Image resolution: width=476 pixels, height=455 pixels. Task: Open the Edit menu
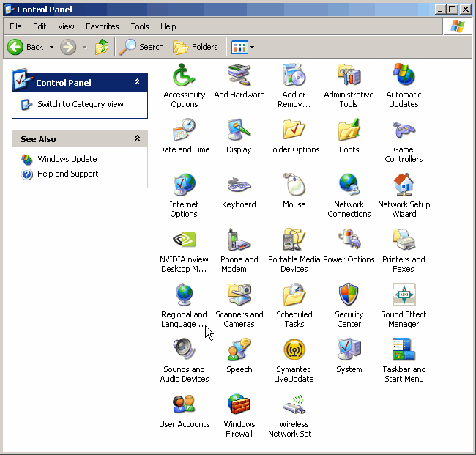[x=40, y=26]
